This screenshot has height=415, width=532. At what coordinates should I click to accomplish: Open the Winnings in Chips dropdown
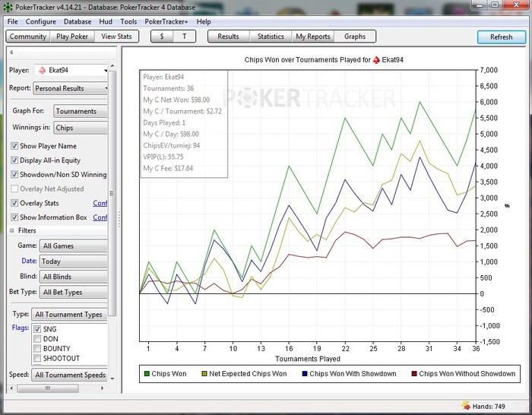click(x=80, y=128)
